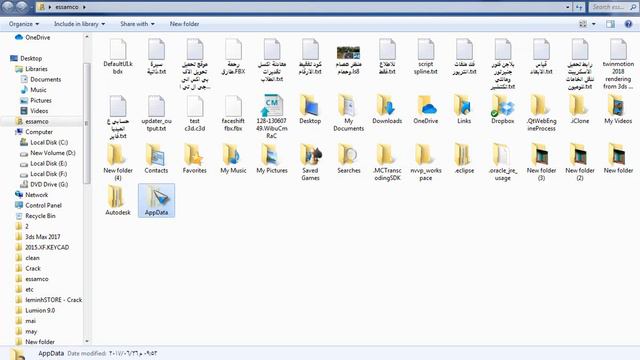Select the .QtWebEngineProcess folder
The image size is (640, 360).
(x=541, y=113)
